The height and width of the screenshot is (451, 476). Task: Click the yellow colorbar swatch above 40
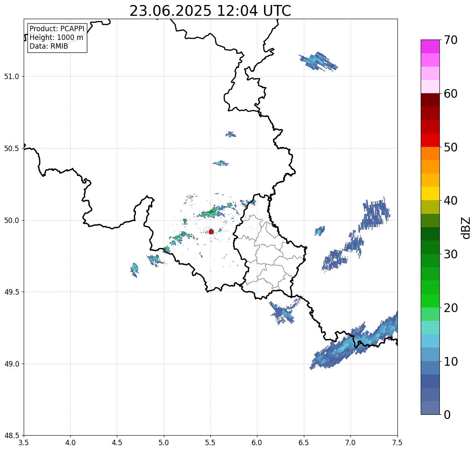pyautogui.click(x=430, y=193)
